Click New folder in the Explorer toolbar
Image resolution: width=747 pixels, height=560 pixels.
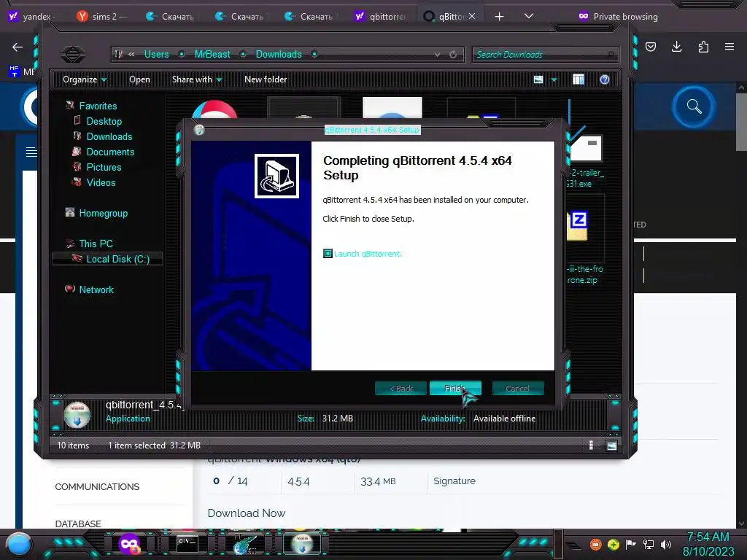point(266,79)
